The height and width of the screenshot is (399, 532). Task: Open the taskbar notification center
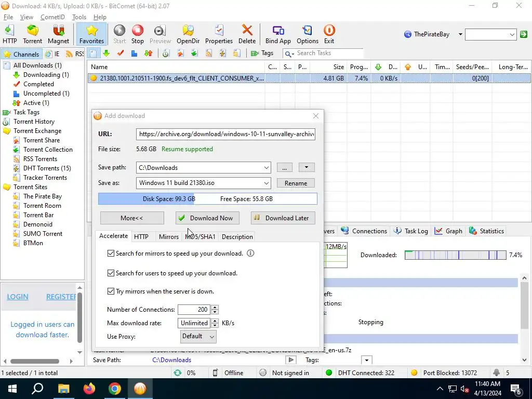click(516, 389)
